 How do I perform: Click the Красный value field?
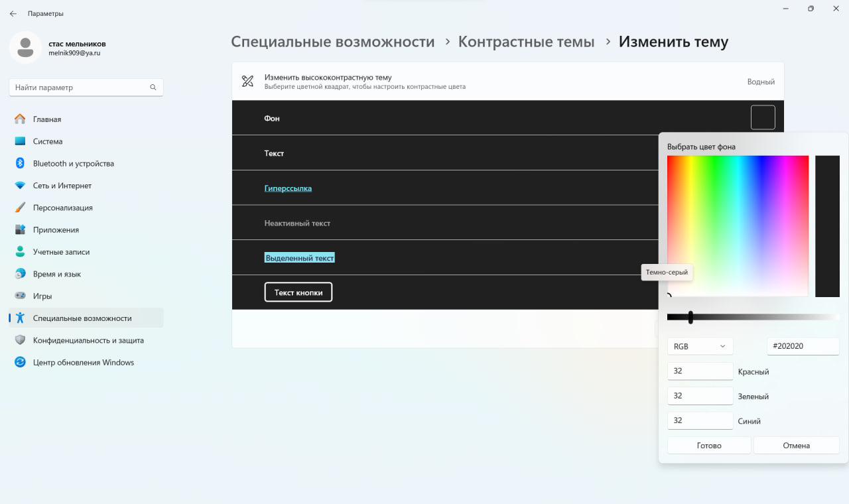[x=700, y=371]
